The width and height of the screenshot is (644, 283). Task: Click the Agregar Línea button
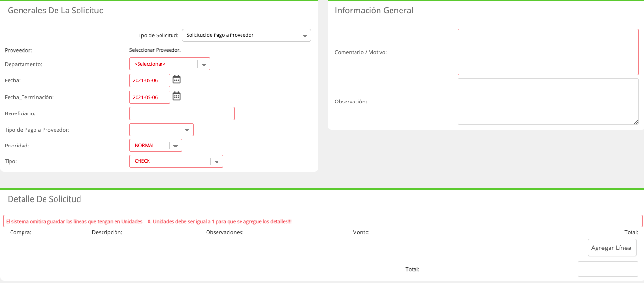(x=612, y=248)
